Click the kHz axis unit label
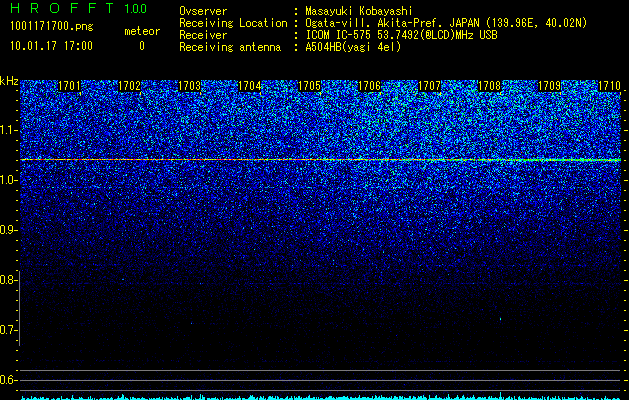The height and width of the screenshot is (400, 629). pos(9,81)
